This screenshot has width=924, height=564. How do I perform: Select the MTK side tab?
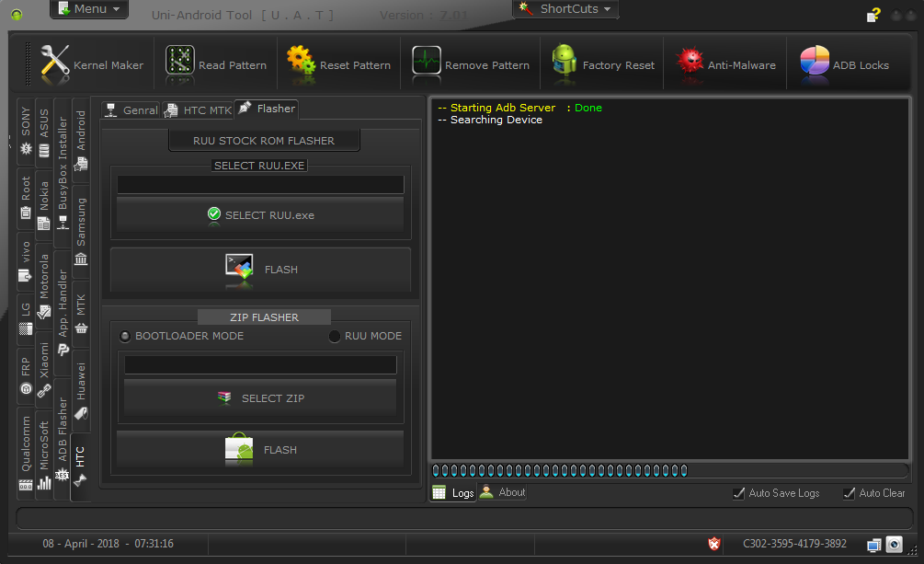pos(81,314)
